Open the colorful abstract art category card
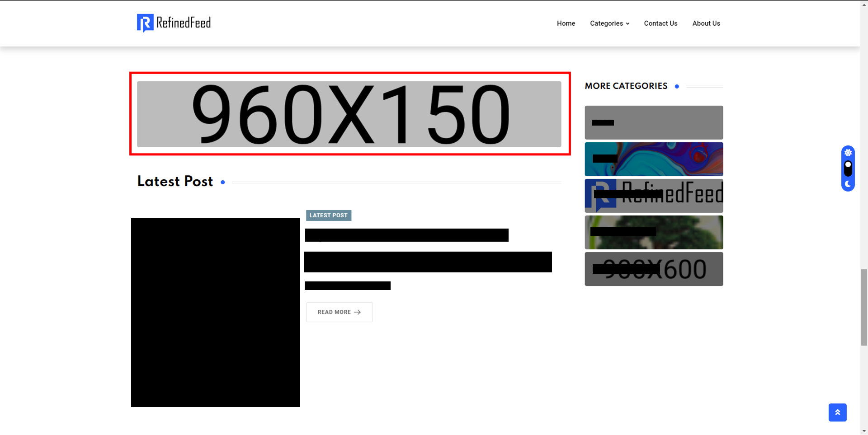 (654, 159)
